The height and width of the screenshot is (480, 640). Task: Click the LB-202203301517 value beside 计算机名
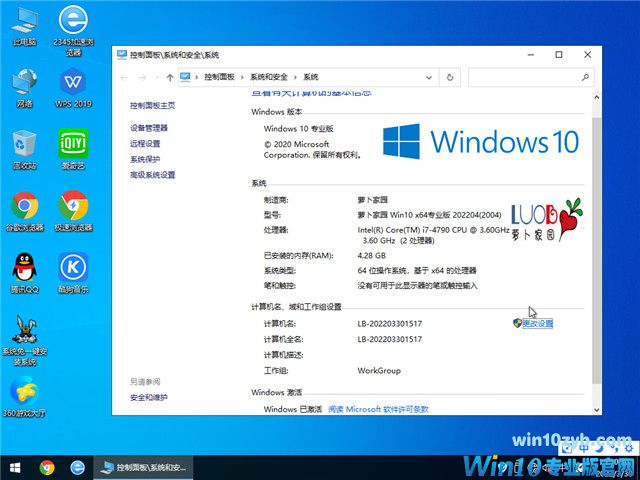[389, 324]
